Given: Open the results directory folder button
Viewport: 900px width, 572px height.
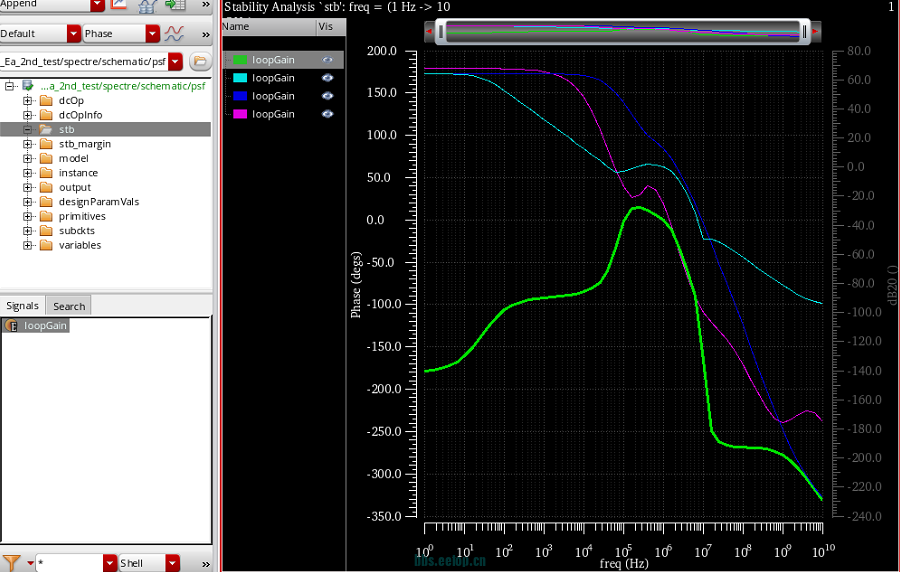Looking at the screenshot, I should pyautogui.click(x=200, y=61).
